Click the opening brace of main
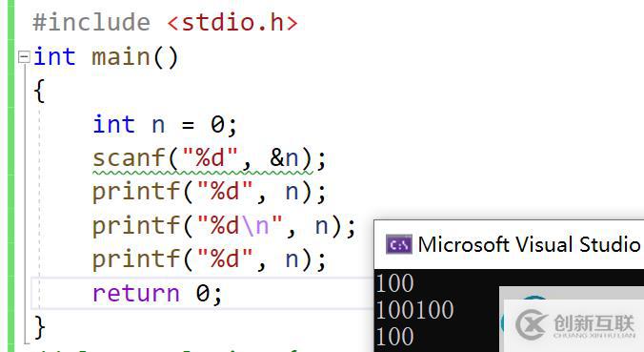The height and width of the screenshot is (352, 644). pyautogui.click(x=39, y=91)
